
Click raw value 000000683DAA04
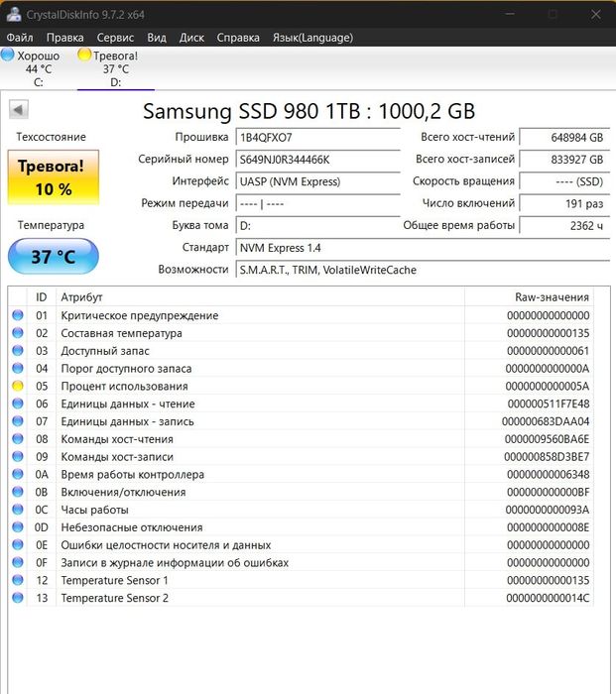(x=546, y=421)
